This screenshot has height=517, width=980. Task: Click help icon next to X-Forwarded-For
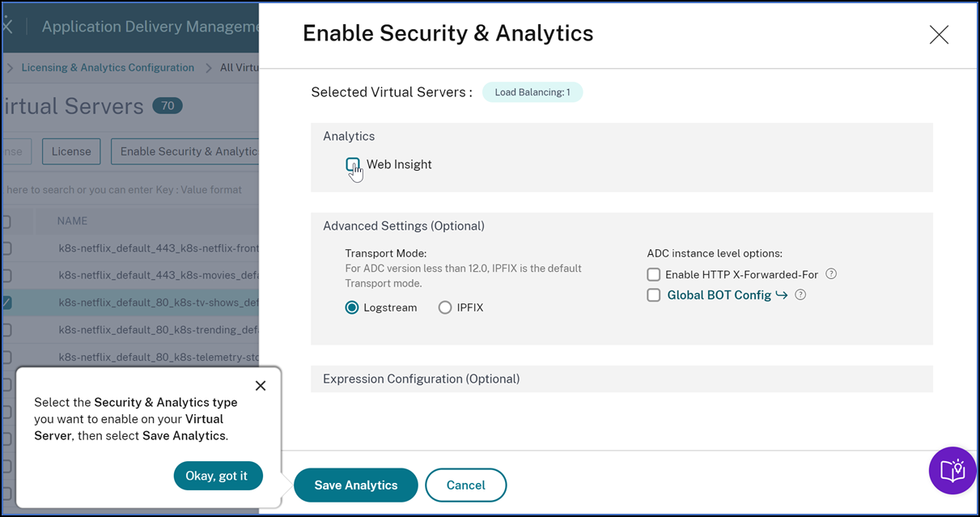pyautogui.click(x=831, y=274)
